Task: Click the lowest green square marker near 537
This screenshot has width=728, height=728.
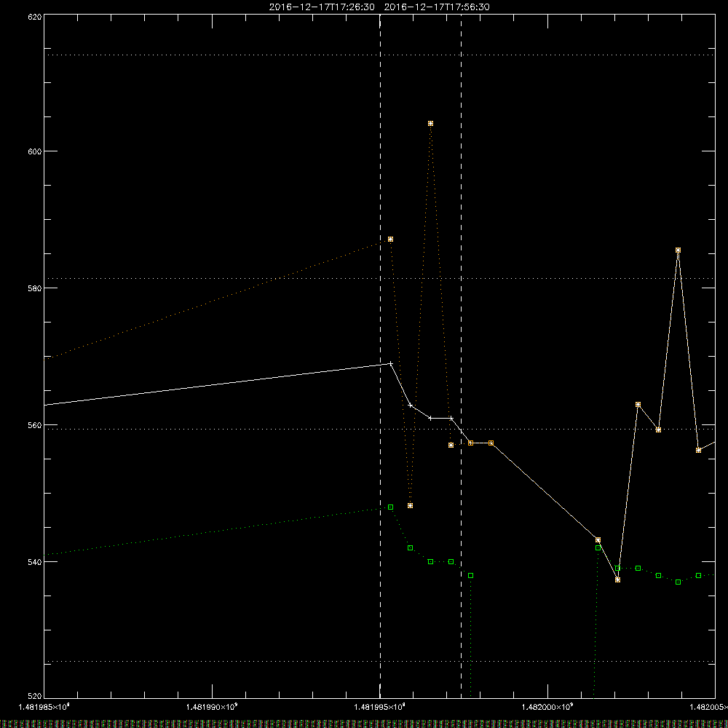Action: point(678,582)
